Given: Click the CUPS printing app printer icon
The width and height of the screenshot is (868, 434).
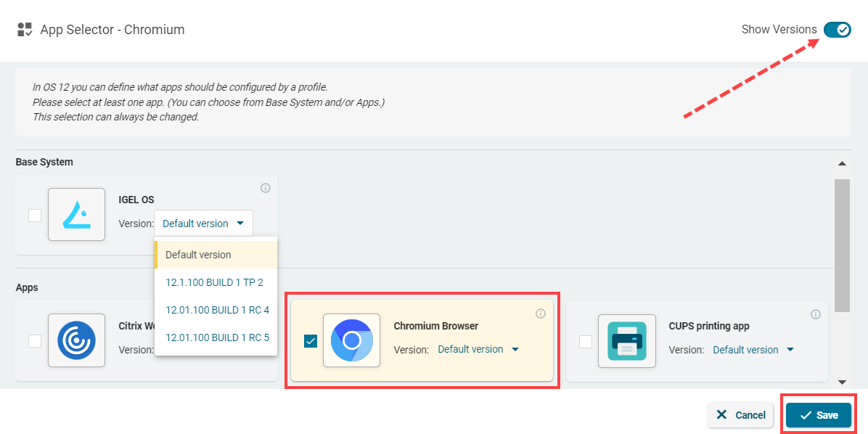Looking at the screenshot, I should [626, 340].
